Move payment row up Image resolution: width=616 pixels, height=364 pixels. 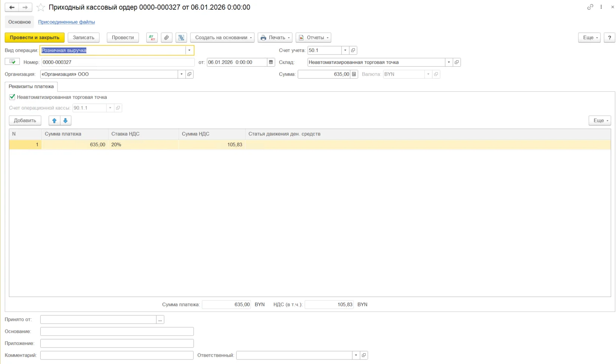[55, 120]
